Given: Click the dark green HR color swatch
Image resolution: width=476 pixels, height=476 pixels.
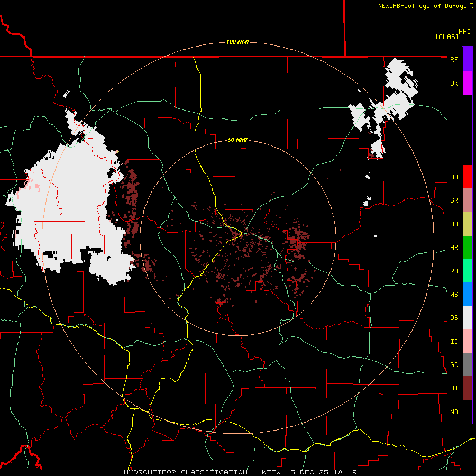Looking at the screenshot, I should (x=467, y=248).
